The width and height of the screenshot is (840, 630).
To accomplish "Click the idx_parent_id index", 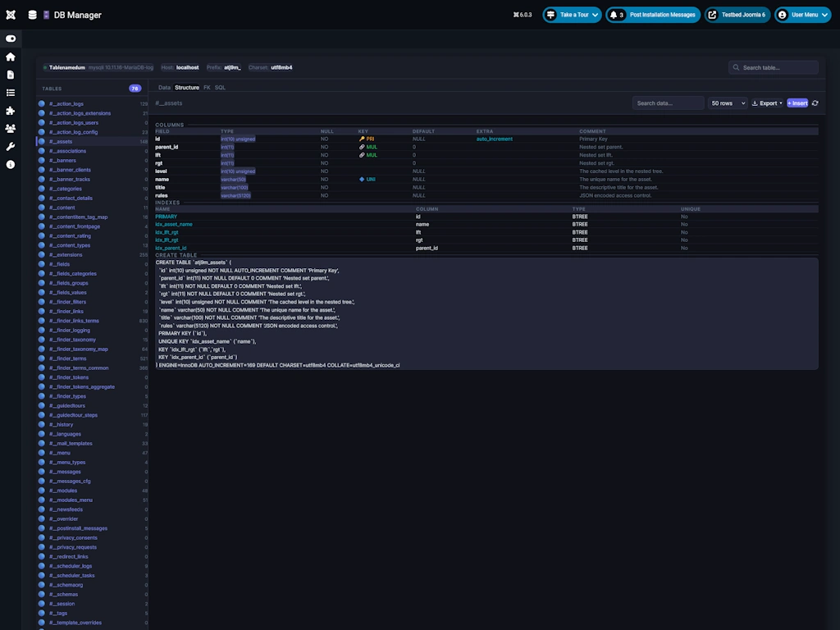I will (x=171, y=248).
